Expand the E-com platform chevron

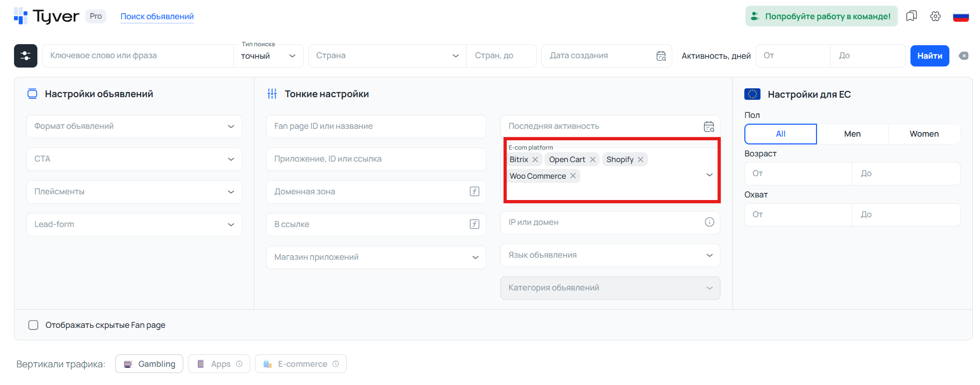click(x=709, y=175)
